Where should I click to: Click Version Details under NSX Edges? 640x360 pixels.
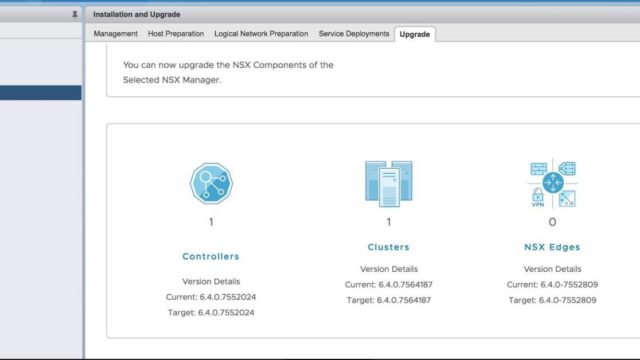point(552,269)
